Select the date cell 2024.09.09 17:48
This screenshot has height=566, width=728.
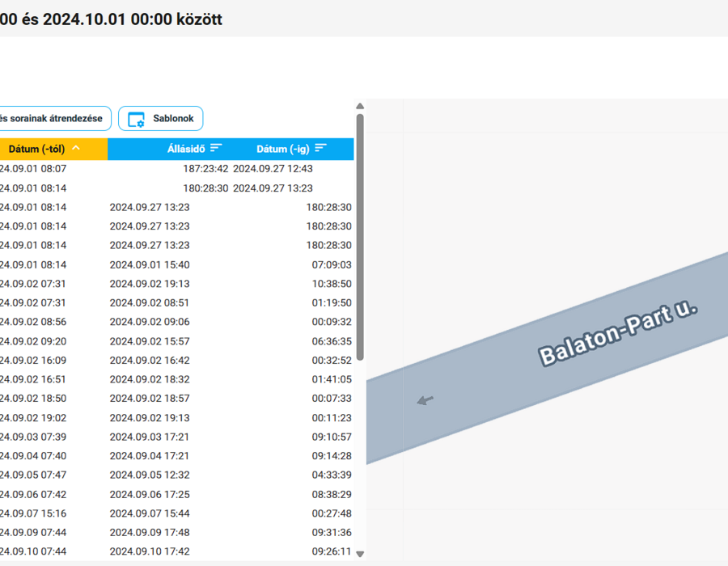point(150,533)
